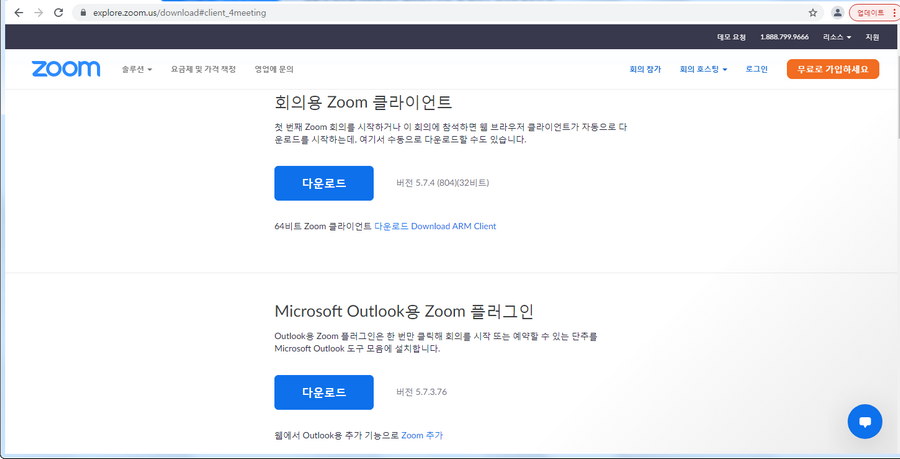The height and width of the screenshot is (459, 900).
Task: Open the chat bubble help widget
Action: [865, 422]
